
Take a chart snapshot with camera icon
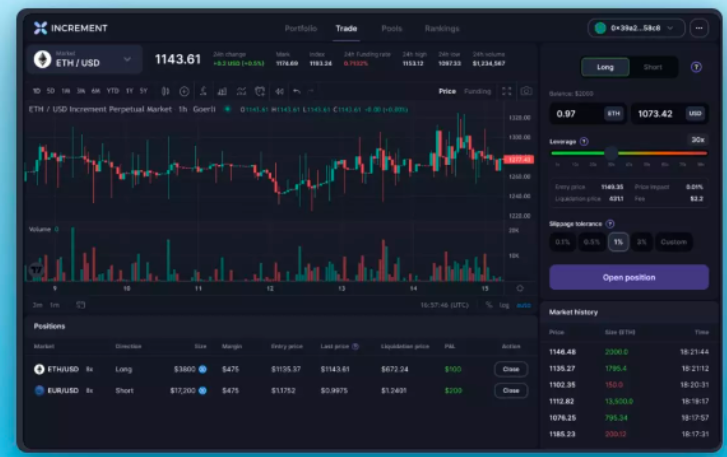526,91
